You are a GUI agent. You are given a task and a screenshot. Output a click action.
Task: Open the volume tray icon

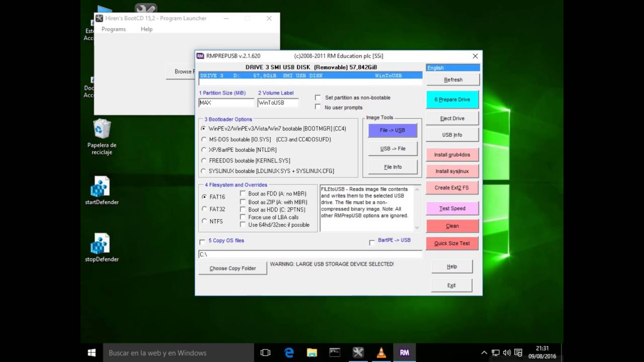click(507, 353)
